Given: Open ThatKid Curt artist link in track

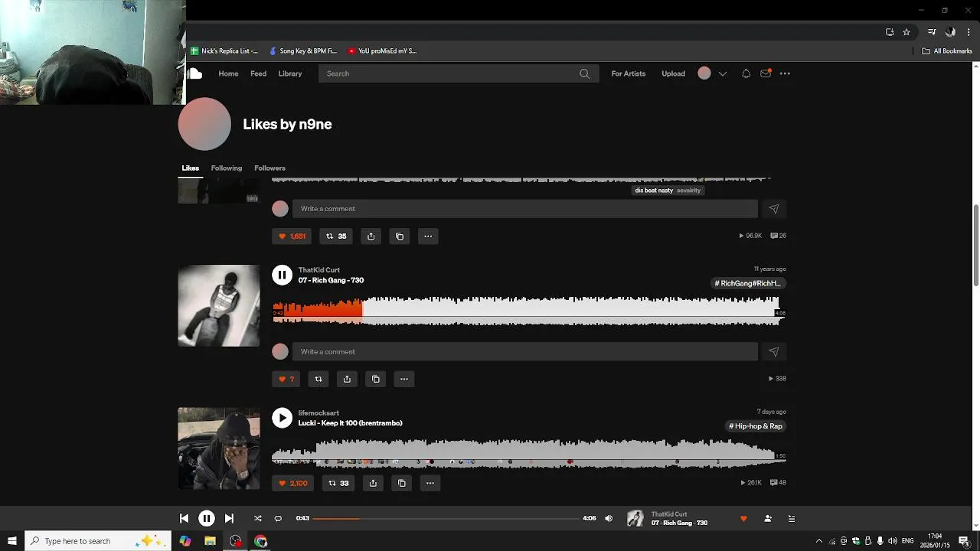Looking at the screenshot, I should [319, 270].
